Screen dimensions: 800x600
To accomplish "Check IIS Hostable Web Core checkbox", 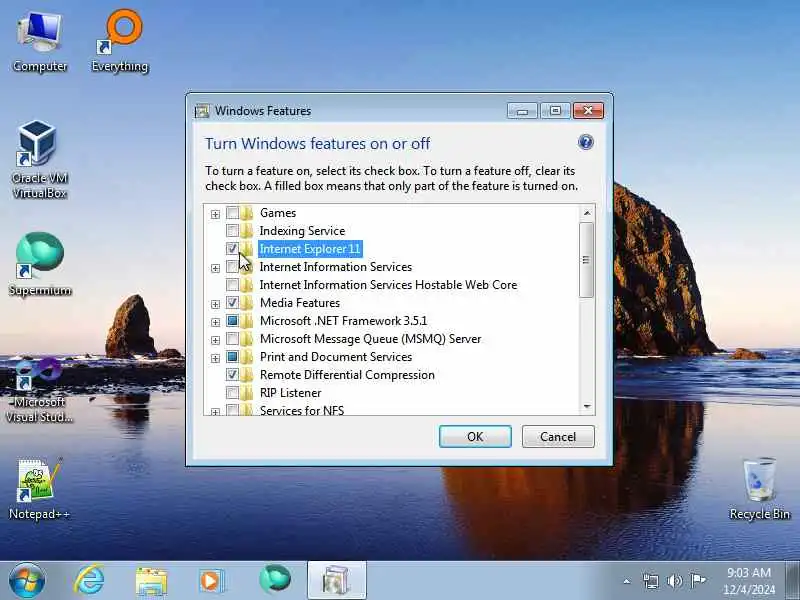I will pos(232,284).
